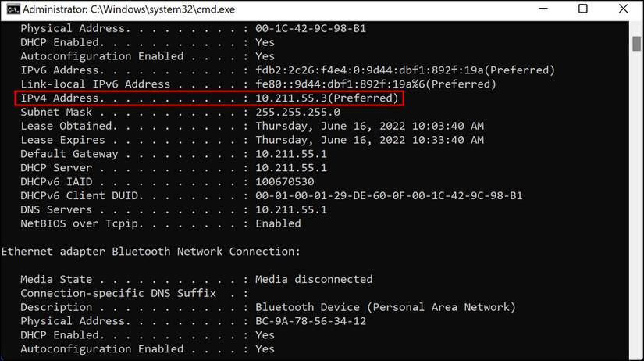Click the Media disconnected status text
This screenshot has height=361, width=644.
tap(314, 279)
